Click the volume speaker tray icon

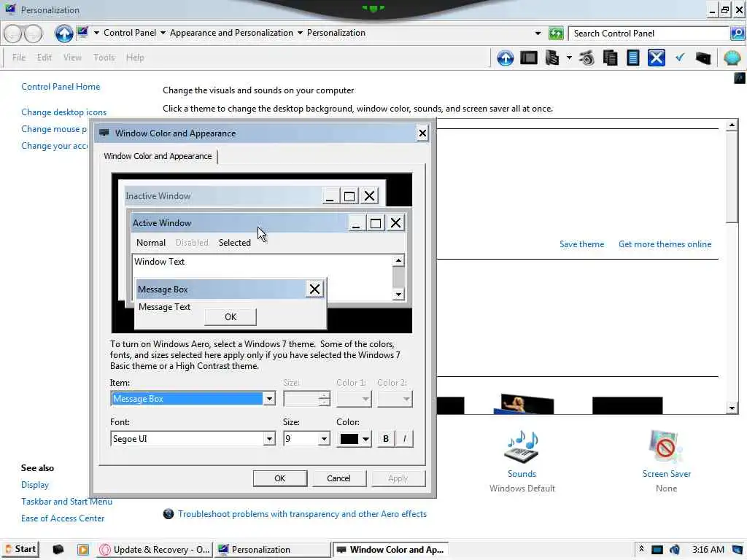[x=675, y=550]
